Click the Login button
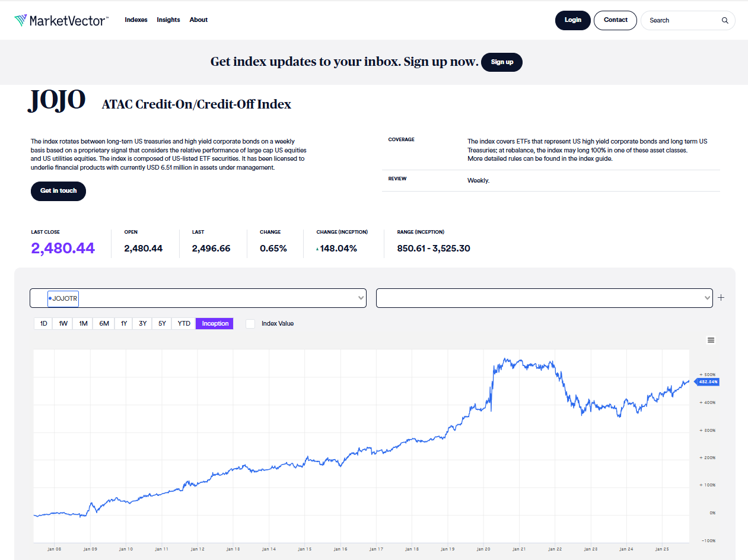The width and height of the screenshot is (748, 560). [573, 20]
